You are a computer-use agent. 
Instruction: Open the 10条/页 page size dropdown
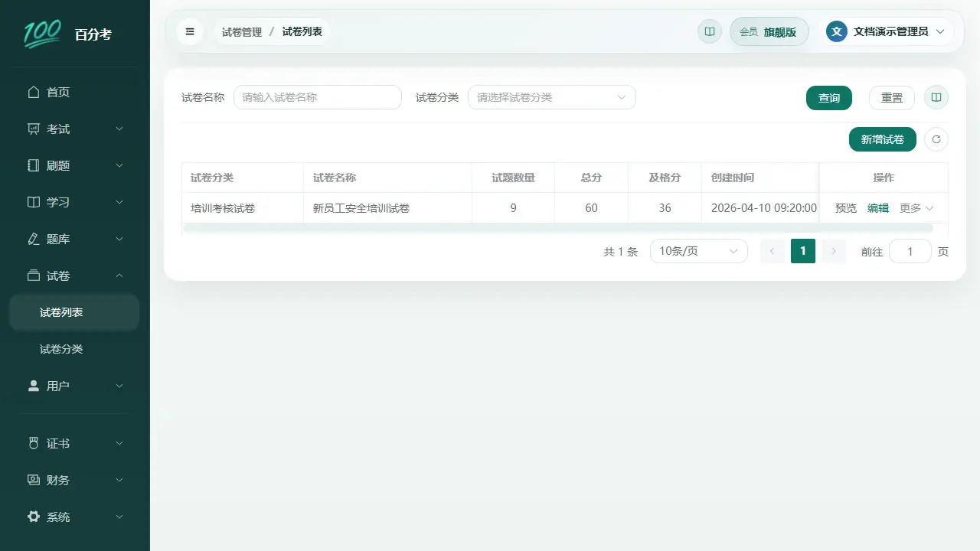[x=699, y=251]
